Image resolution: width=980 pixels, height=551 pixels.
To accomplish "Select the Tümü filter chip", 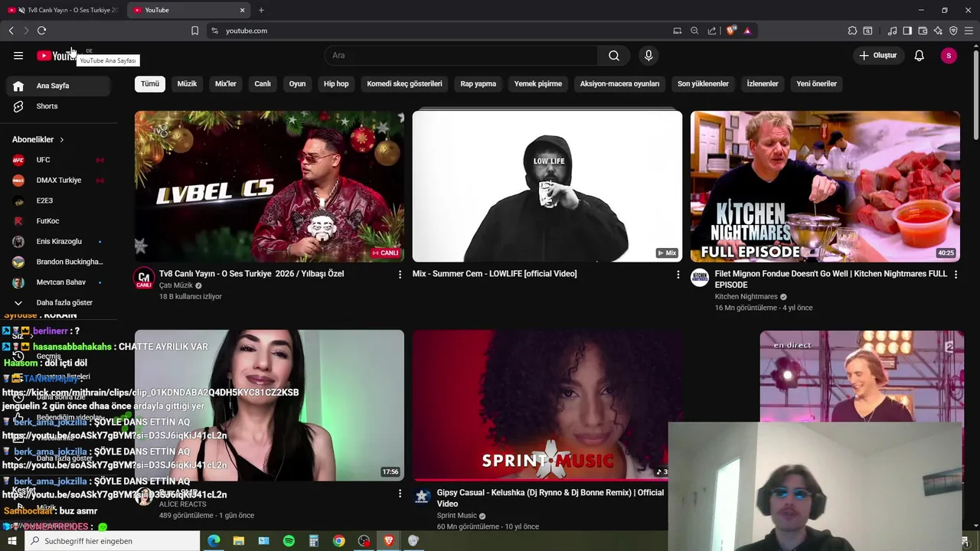I will click(x=150, y=83).
